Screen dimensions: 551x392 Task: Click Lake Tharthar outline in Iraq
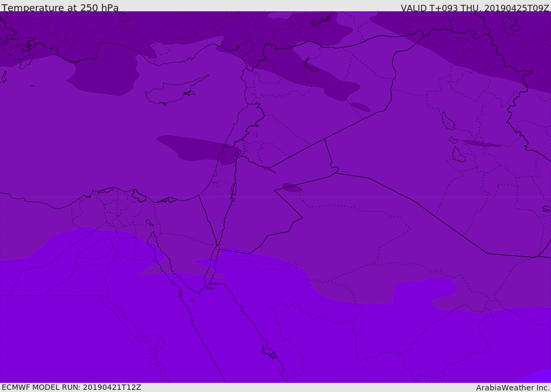448,122
